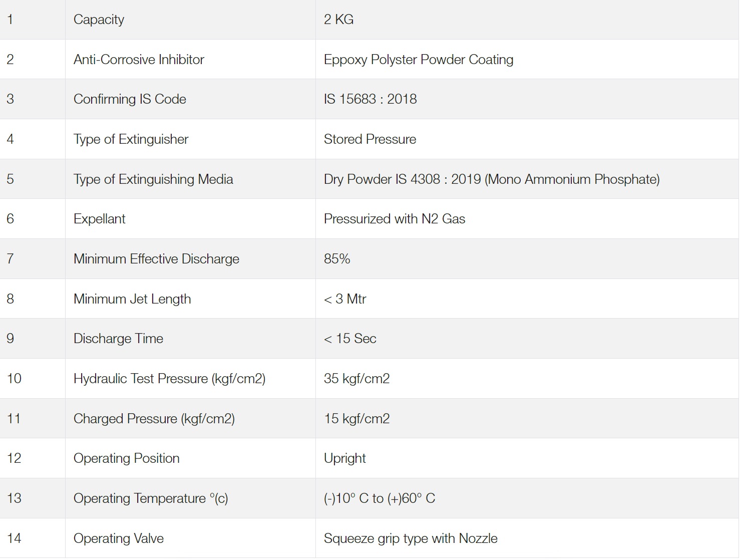The width and height of the screenshot is (740, 560).
Task: Select Eppoxy Polyster Powder Coating text
Action: coord(419,60)
